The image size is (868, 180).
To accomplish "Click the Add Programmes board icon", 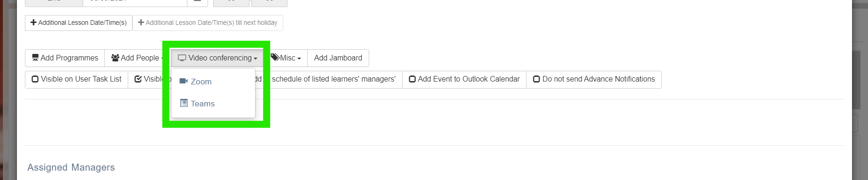I will [x=35, y=58].
